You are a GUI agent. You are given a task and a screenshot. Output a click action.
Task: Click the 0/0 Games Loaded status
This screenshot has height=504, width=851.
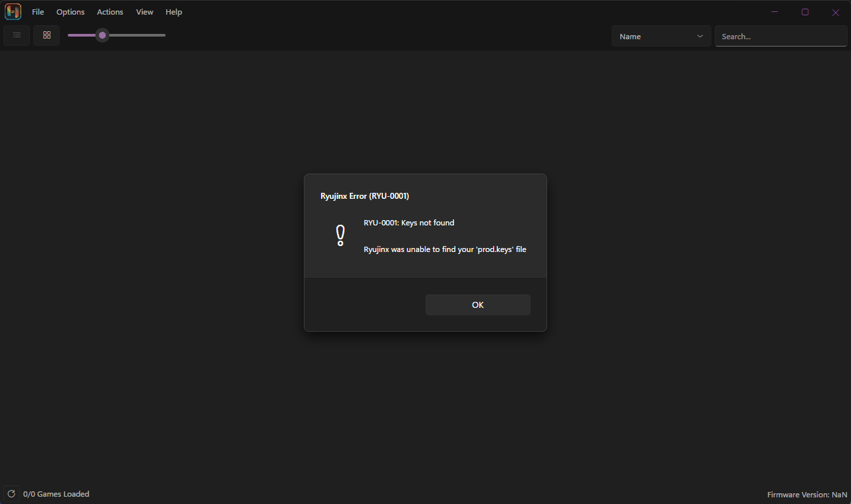pyautogui.click(x=56, y=493)
